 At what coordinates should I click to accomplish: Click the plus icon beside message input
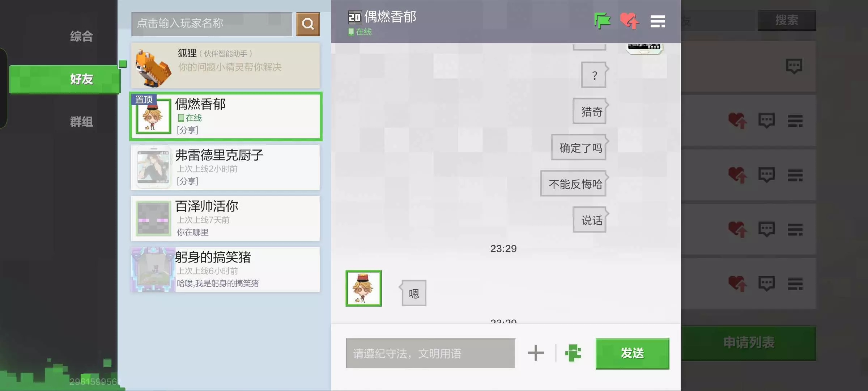[536, 353]
